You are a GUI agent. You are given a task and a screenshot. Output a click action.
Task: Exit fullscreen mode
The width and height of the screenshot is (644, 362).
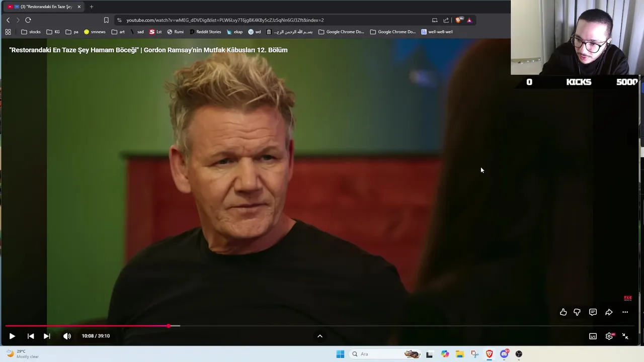click(x=625, y=336)
